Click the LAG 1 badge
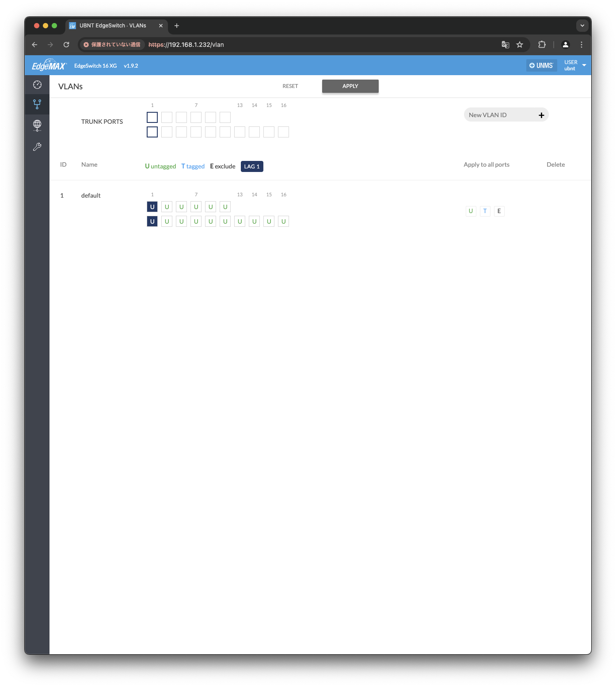This screenshot has height=687, width=616. pos(252,166)
